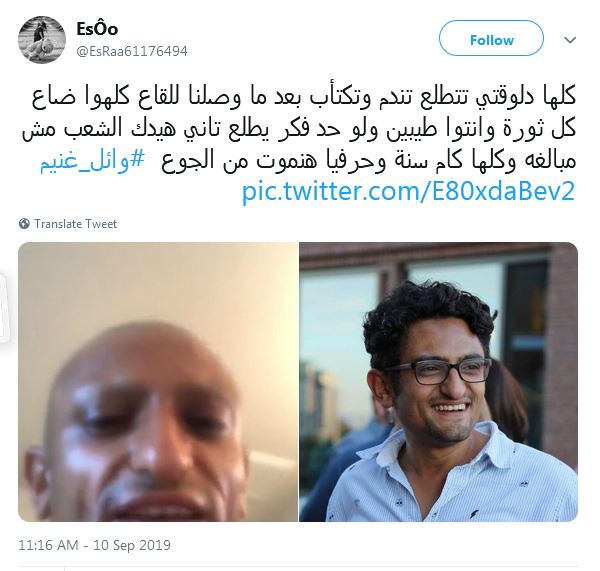Open the pic.twitter.com/E80xdaBev2 link
The width and height of the screenshot is (600, 571).
point(409,191)
